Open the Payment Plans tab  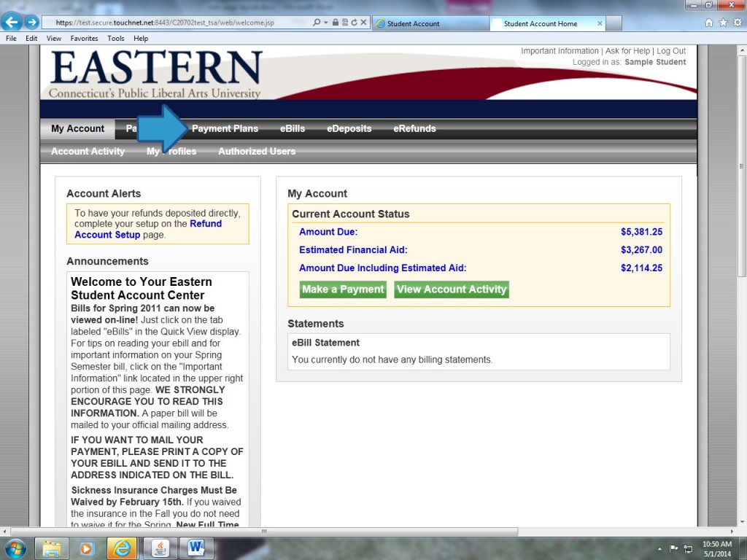point(225,128)
